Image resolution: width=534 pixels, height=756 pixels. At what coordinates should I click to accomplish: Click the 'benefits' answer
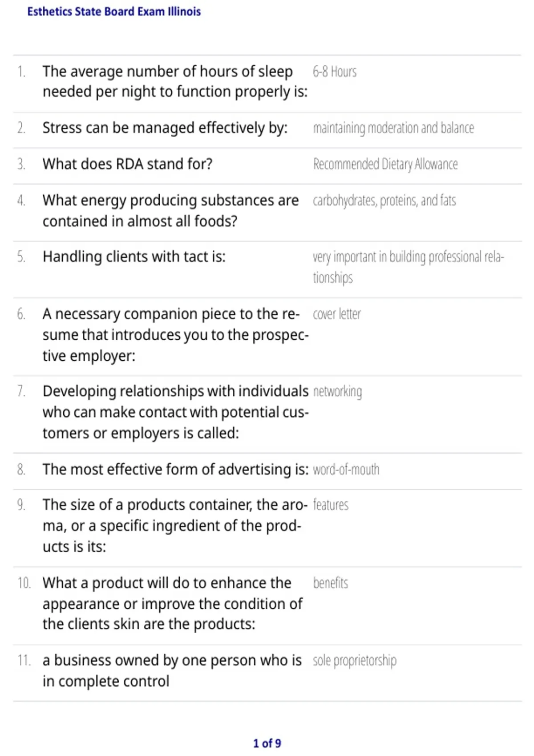[x=331, y=583]
